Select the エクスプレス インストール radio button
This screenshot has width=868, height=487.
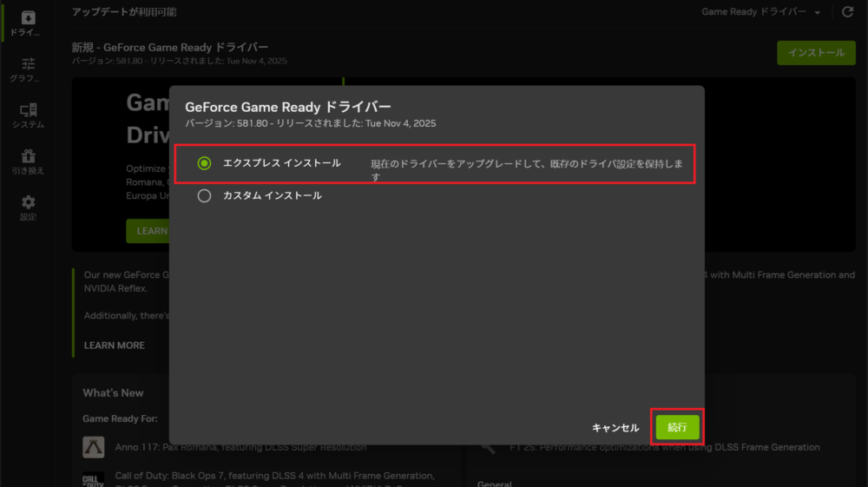(x=205, y=163)
